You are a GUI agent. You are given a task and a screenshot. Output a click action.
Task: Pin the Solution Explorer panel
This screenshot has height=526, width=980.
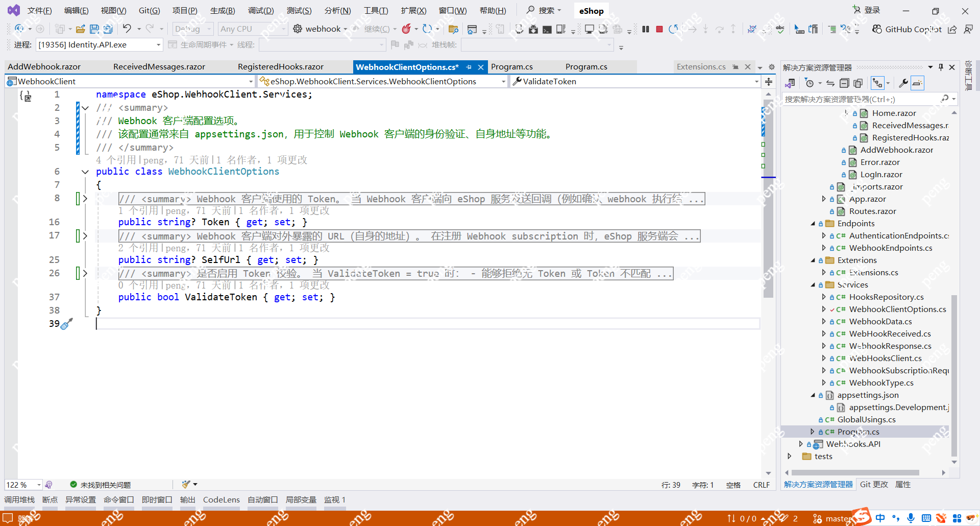[941, 67]
